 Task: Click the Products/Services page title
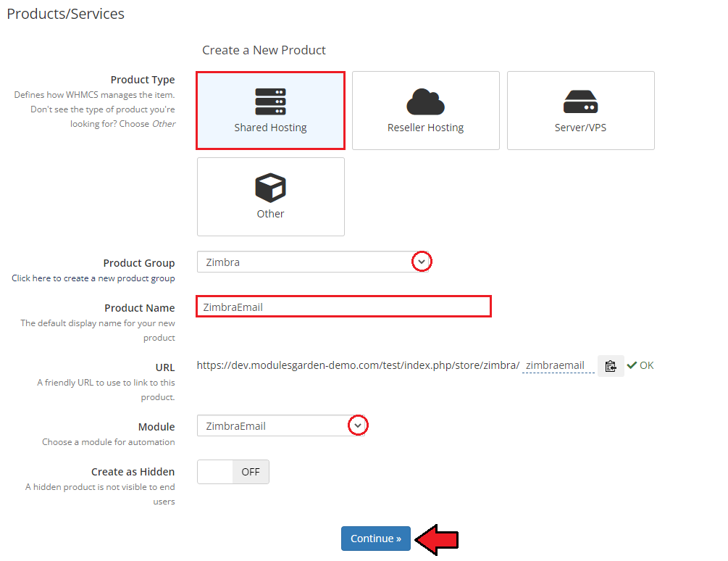65,14
